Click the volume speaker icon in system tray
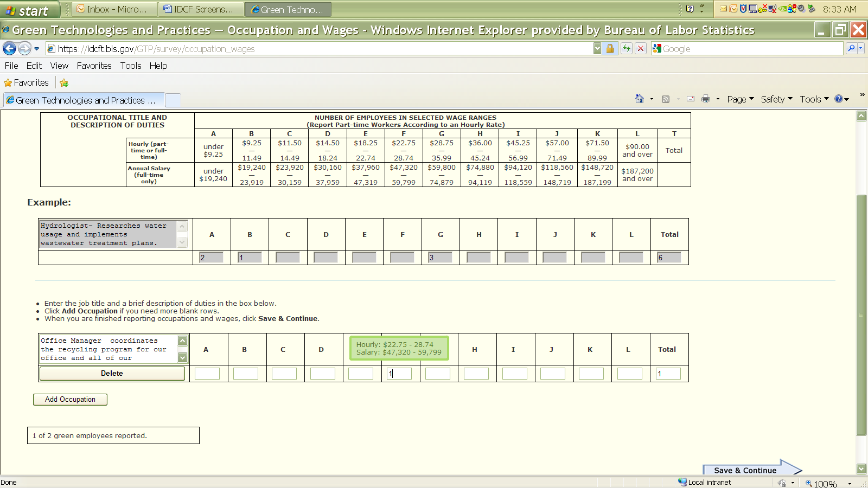 coord(801,9)
